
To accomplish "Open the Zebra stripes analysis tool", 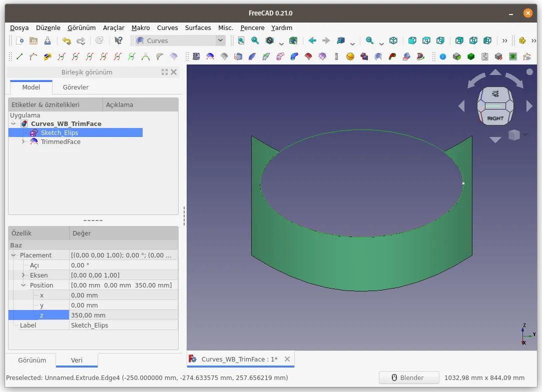I will [196, 56].
